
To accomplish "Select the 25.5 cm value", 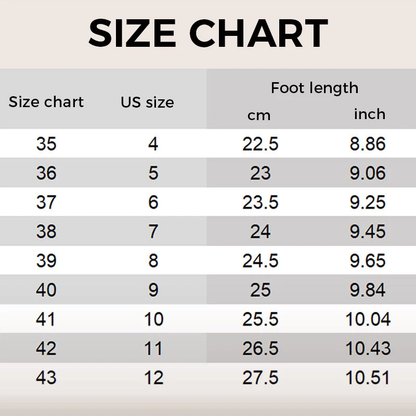I will click(x=260, y=319).
